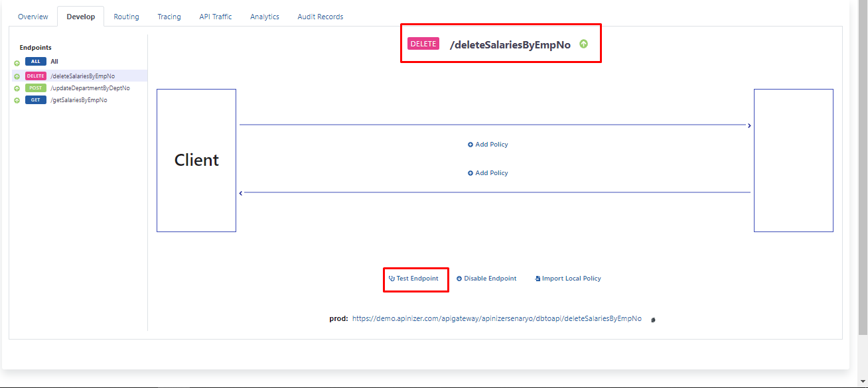Go to the Audit Records tab
The height and width of the screenshot is (388, 868).
click(321, 17)
